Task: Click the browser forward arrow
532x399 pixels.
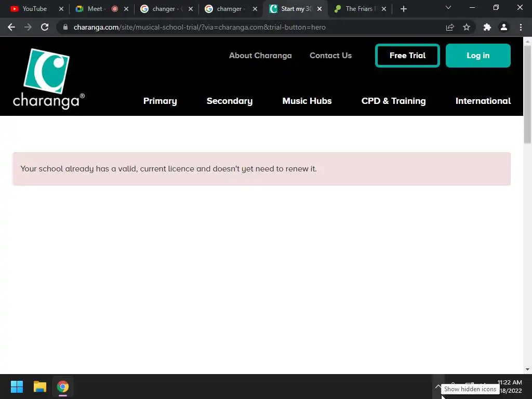Action: [28, 27]
